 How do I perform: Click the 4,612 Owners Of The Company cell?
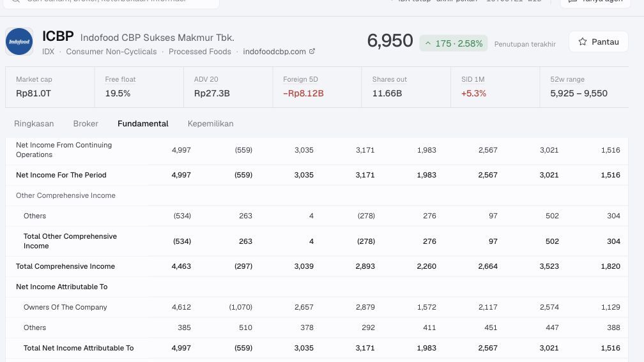tap(181, 307)
